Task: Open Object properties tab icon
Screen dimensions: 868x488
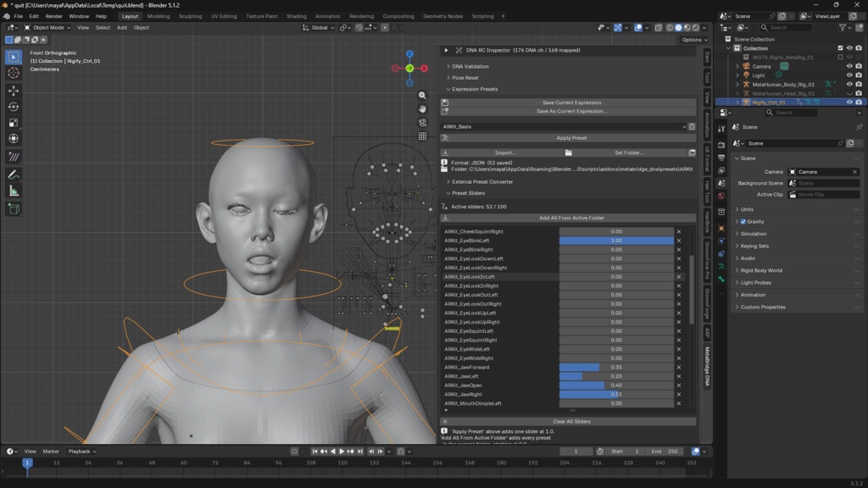Action: tap(721, 228)
